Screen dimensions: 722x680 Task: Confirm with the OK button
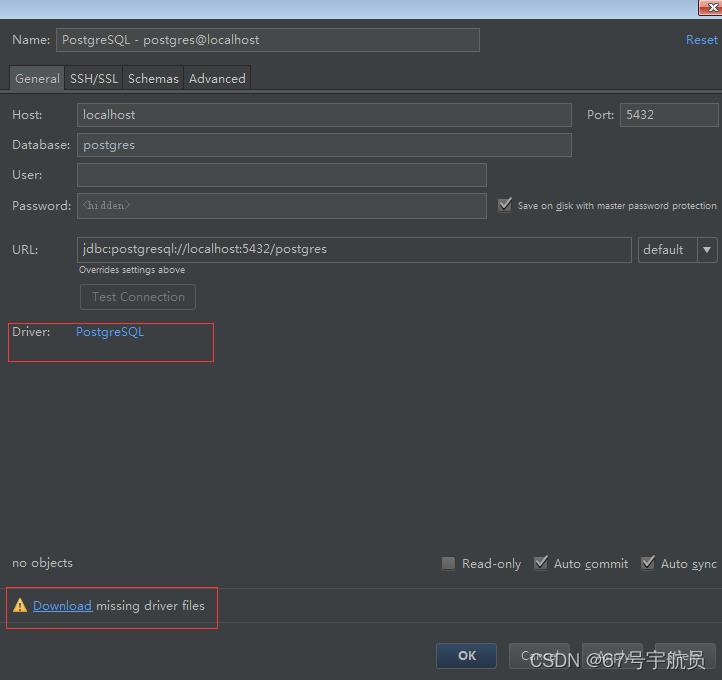466,656
